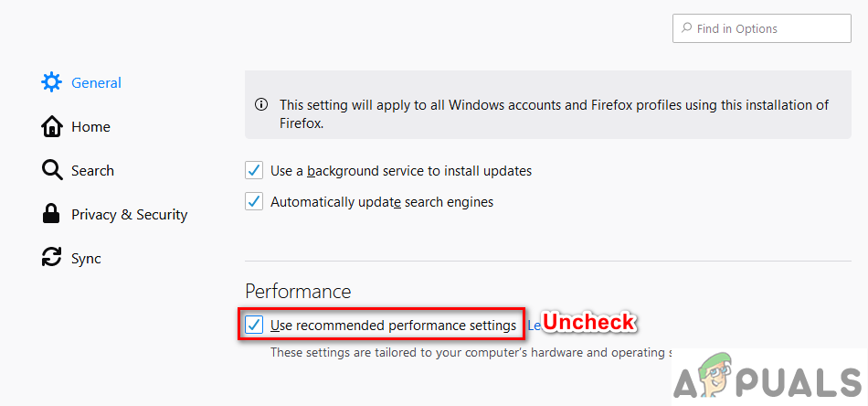
Task: Open the General settings category label
Action: pos(96,82)
